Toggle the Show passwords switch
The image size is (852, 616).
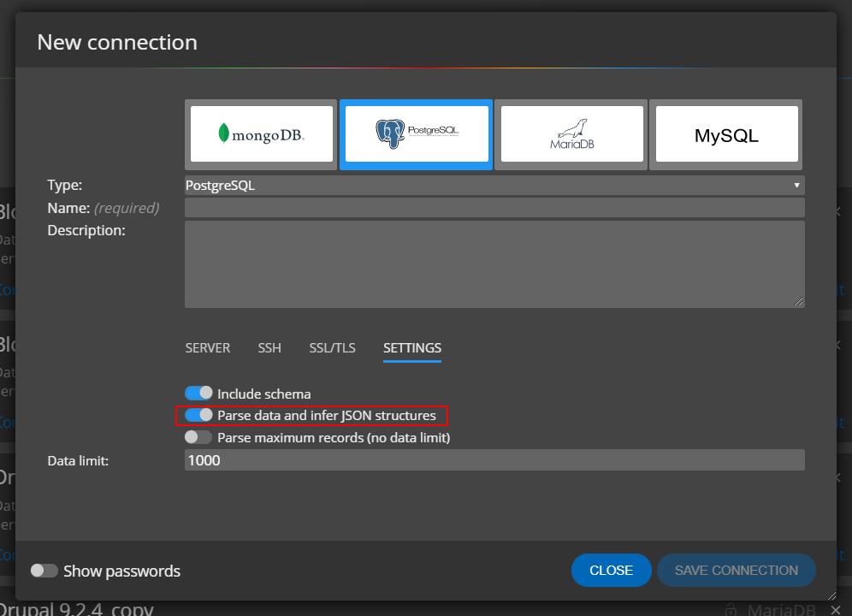(x=44, y=571)
